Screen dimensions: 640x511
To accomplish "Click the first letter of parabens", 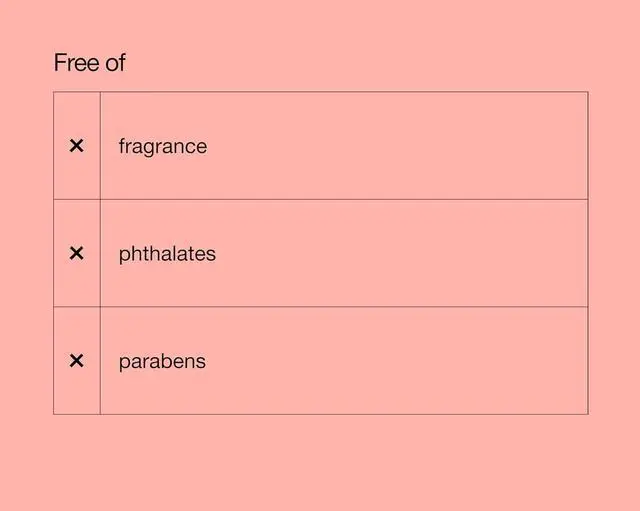I will [x=123, y=363].
